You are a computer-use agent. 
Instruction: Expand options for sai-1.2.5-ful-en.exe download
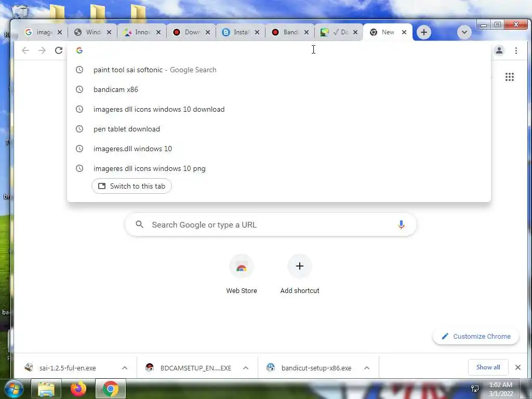125,368
